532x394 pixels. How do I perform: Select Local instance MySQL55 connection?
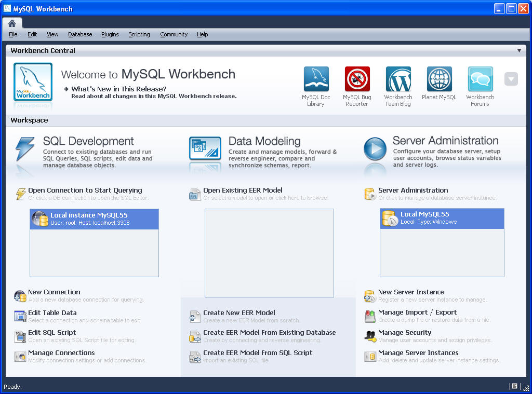(x=95, y=219)
